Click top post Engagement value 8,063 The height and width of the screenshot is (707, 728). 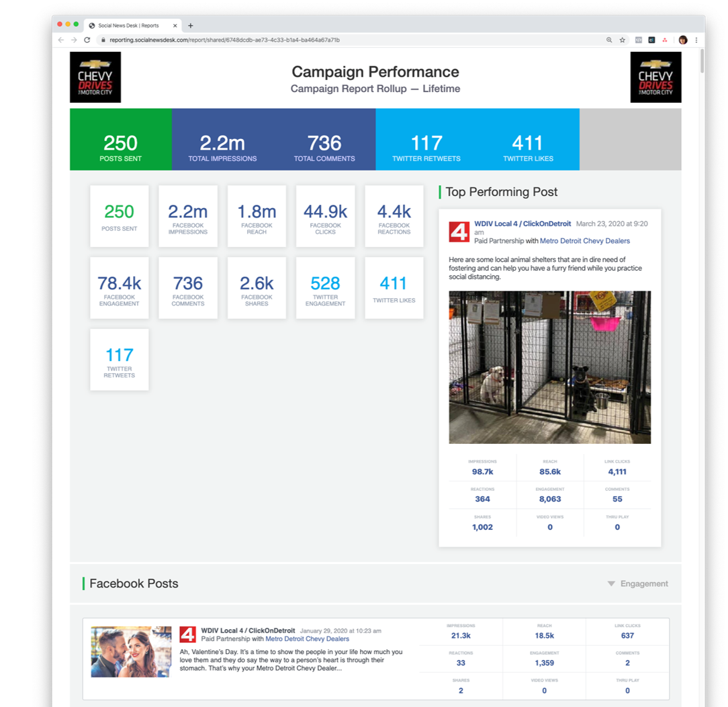(x=550, y=499)
